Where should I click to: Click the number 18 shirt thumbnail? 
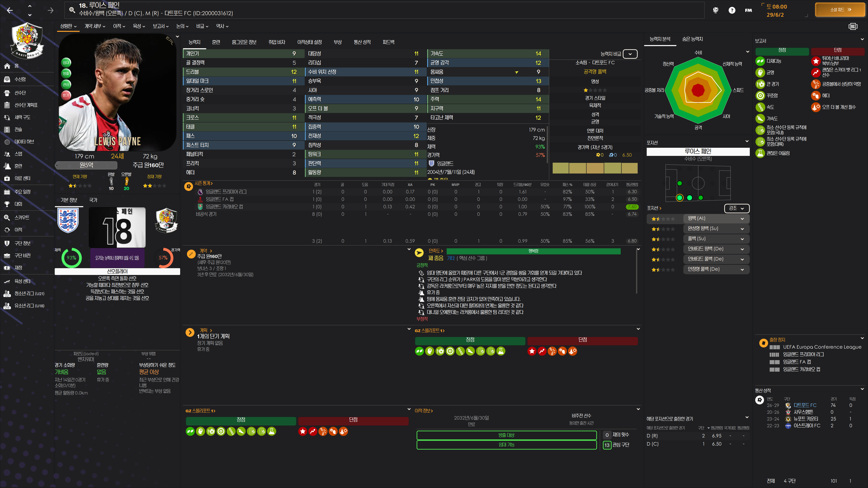click(x=117, y=227)
